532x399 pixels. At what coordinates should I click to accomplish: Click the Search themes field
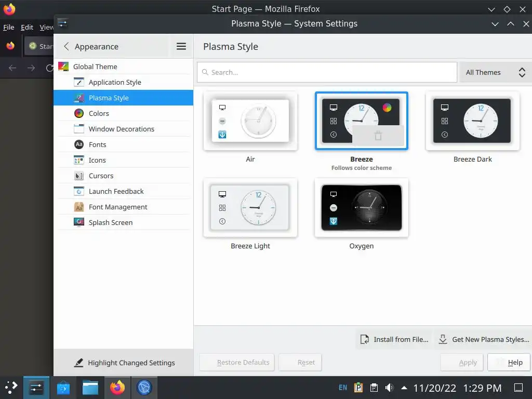[x=327, y=72]
